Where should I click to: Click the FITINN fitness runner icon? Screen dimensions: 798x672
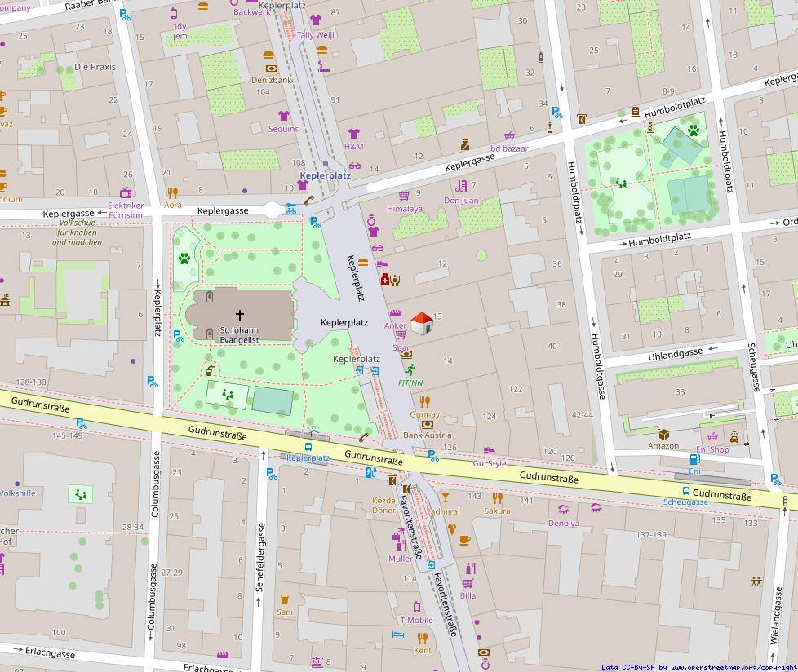tap(410, 369)
